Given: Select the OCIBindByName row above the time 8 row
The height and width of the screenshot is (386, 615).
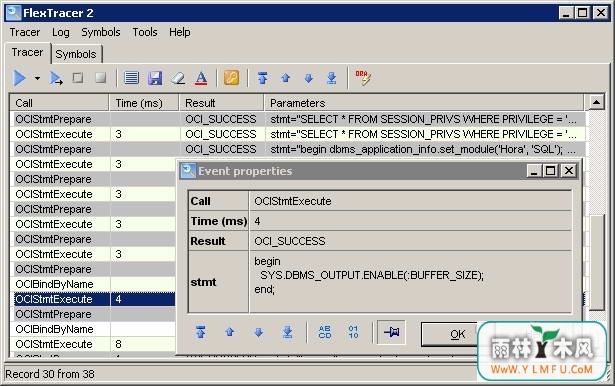Looking at the screenshot, I should pos(95,329).
